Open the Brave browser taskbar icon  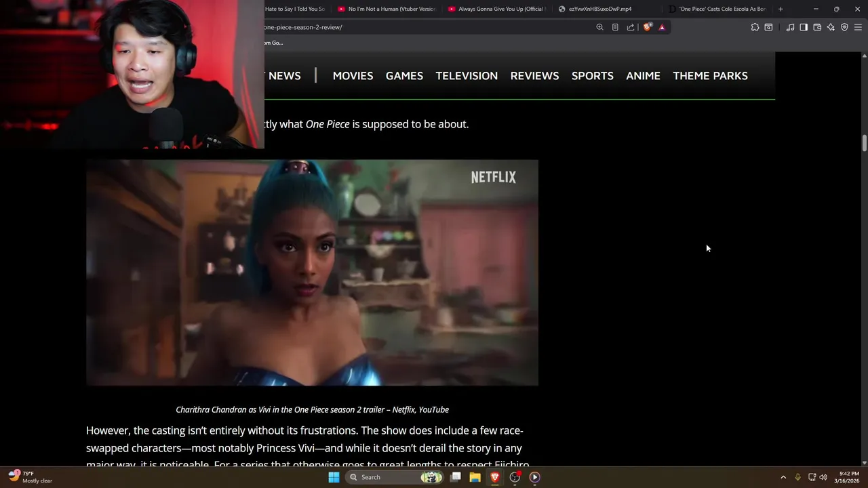click(495, 477)
